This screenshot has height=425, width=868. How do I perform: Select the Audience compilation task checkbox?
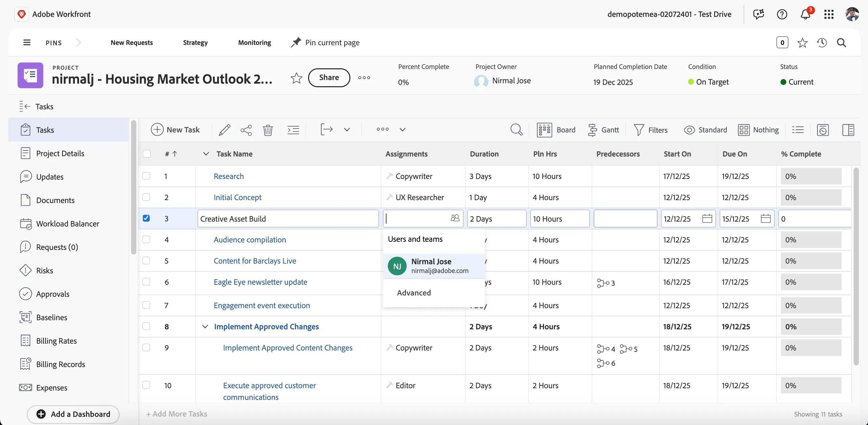[x=146, y=239]
